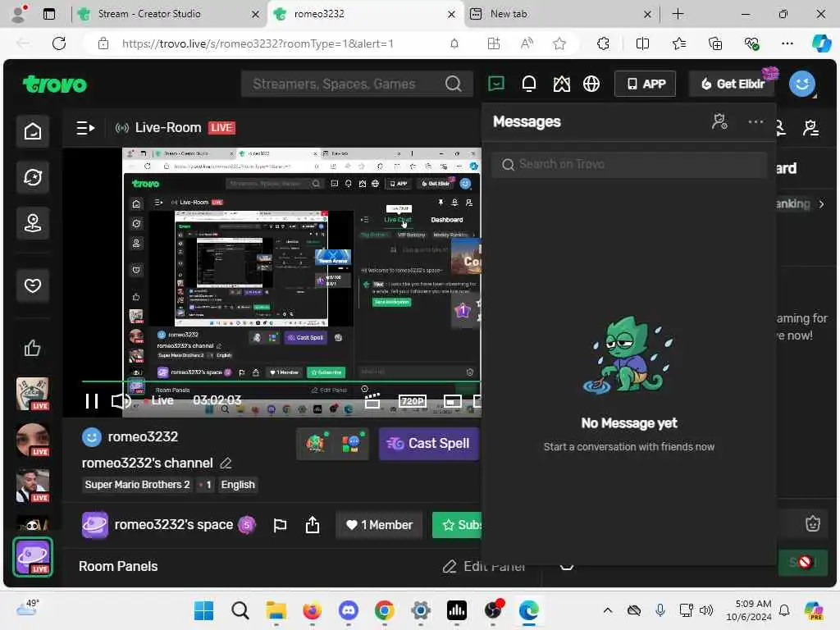Open the notifications bell in Trovo header

[529, 84]
